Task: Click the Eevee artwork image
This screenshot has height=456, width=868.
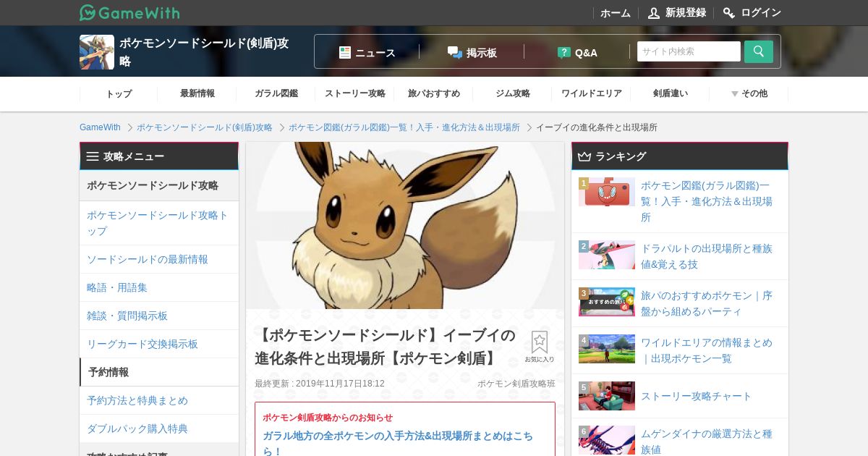Action: tap(405, 225)
